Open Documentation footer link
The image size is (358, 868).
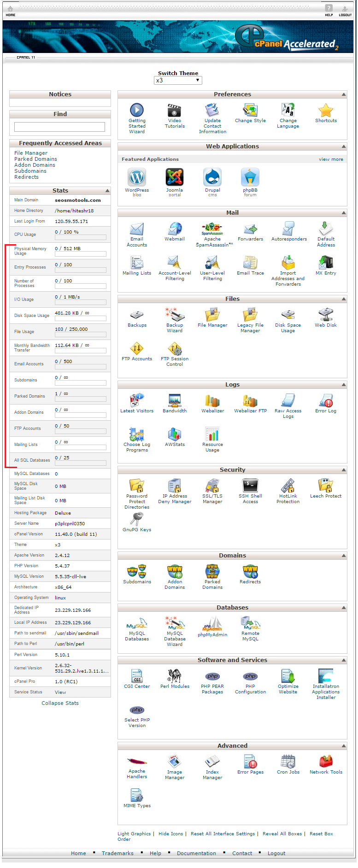[x=196, y=853]
